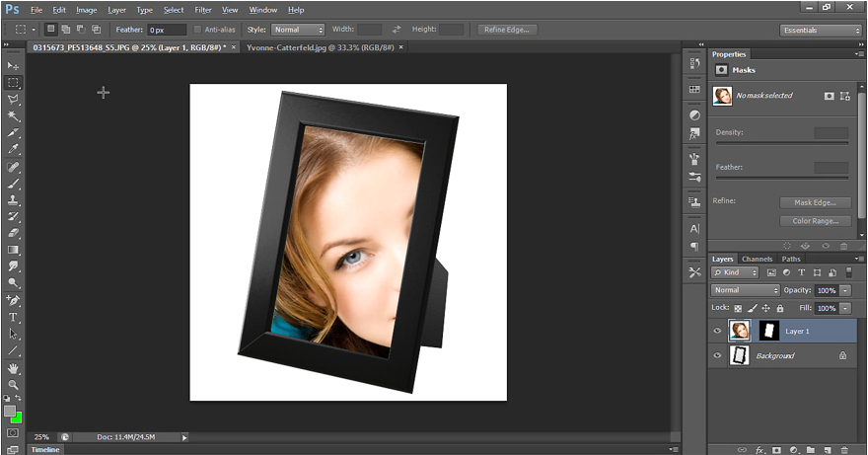Select the Magic Wand tool
Image resolution: width=868 pixels, height=455 pixels.
click(14, 116)
